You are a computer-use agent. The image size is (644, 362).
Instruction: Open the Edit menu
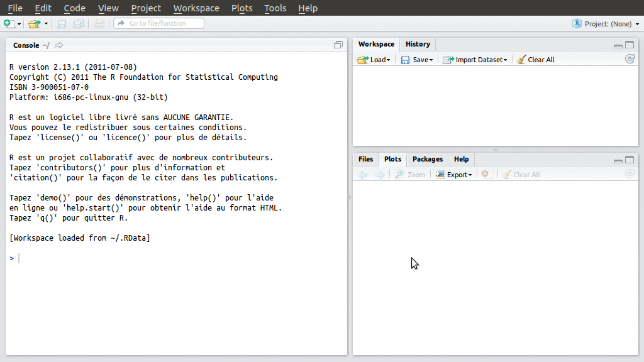pos(43,8)
